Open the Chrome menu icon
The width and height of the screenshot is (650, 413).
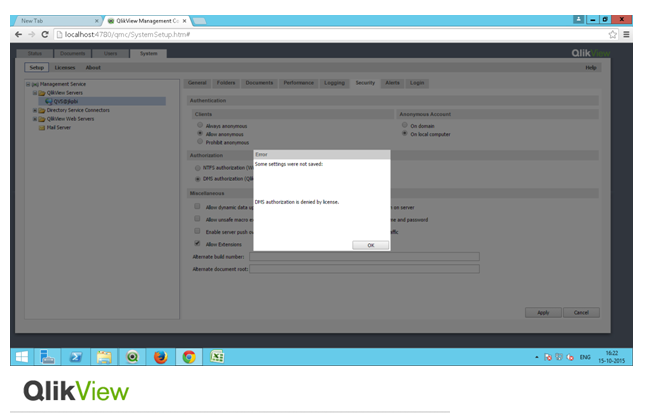click(626, 34)
